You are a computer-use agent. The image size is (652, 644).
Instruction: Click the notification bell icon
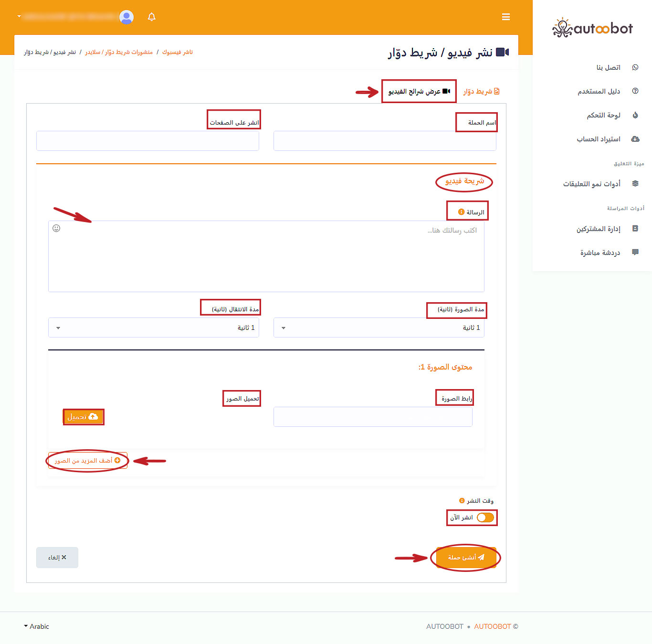(x=152, y=17)
